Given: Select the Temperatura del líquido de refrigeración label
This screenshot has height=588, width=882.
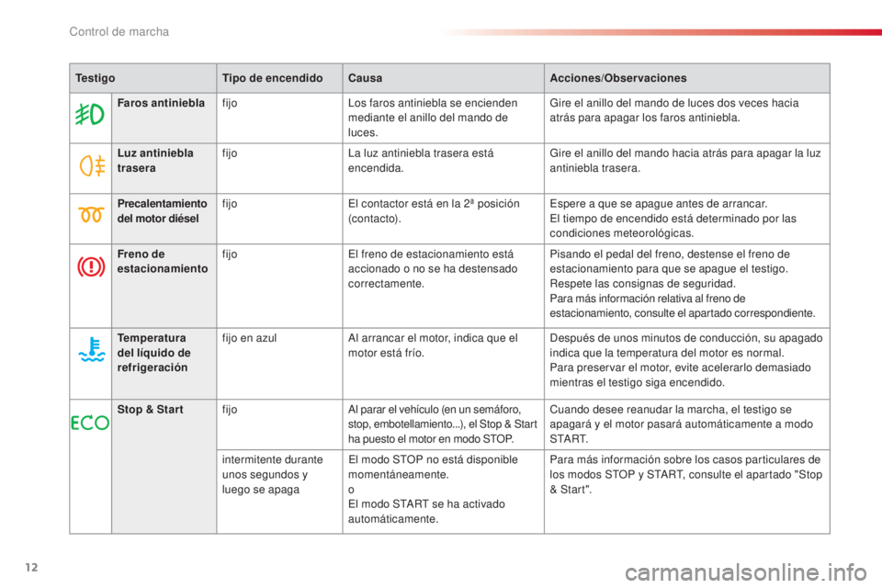Looking at the screenshot, I should (153, 352).
